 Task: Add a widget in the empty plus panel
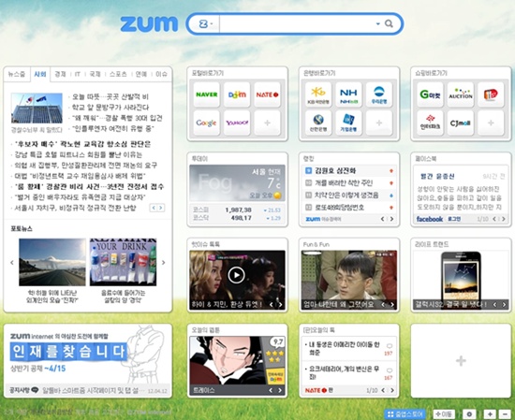coord(461,361)
